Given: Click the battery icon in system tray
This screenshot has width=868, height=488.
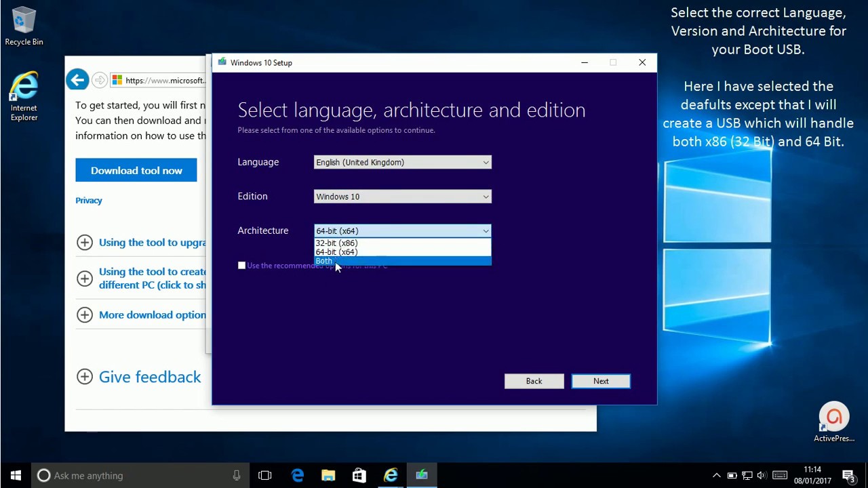Looking at the screenshot, I should pos(732,476).
